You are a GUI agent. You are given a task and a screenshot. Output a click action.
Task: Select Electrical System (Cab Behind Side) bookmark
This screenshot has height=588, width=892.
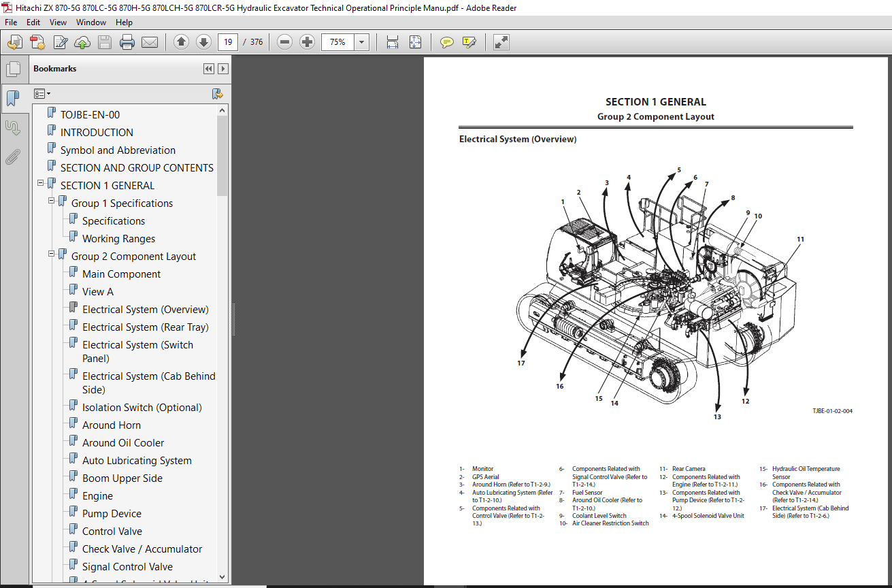click(x=148, y=383)
